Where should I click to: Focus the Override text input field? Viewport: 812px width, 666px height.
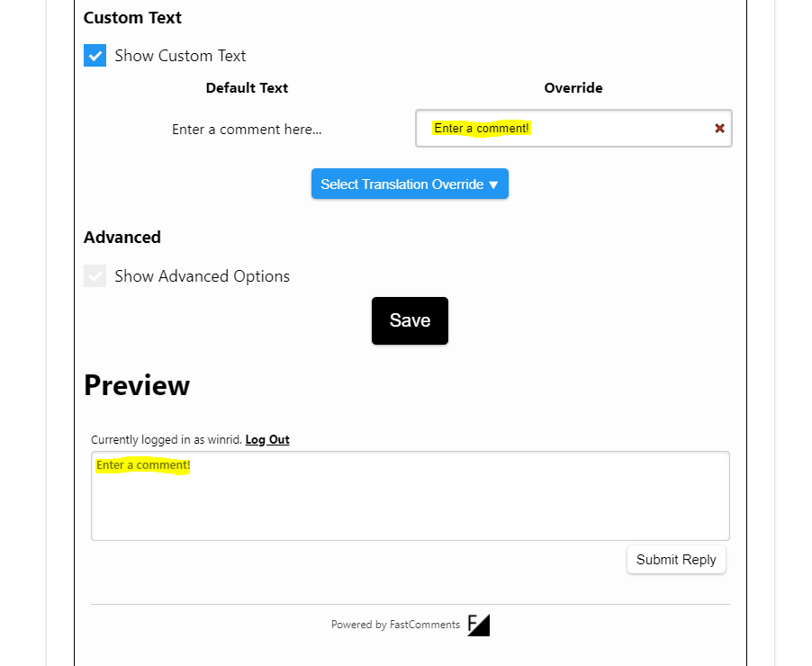pyautogui.click(x=612, y=129)
